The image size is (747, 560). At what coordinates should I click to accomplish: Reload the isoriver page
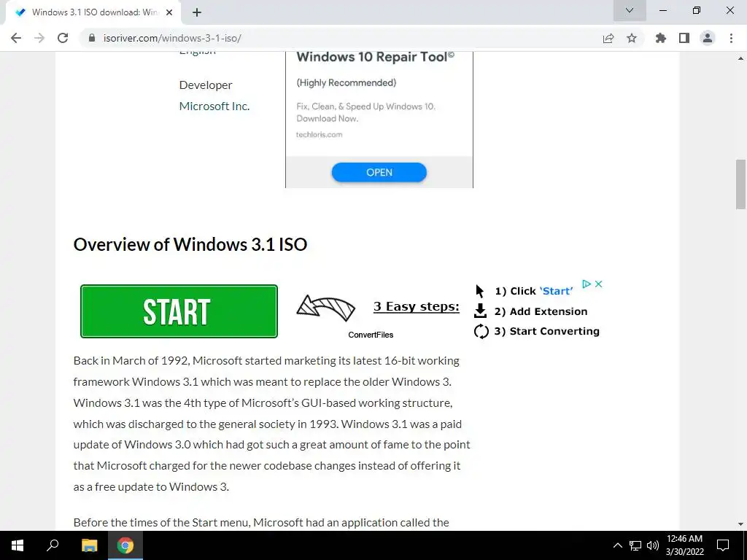[63, 38]
